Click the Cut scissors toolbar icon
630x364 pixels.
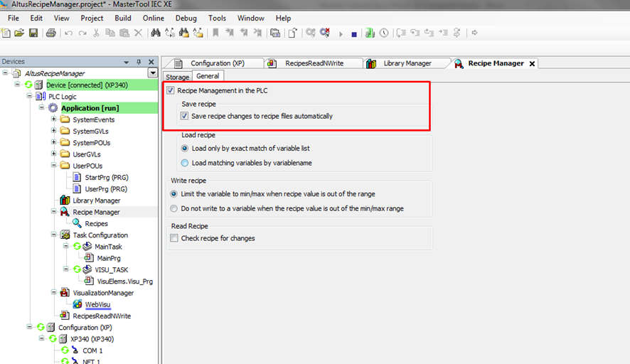point(97,33)
